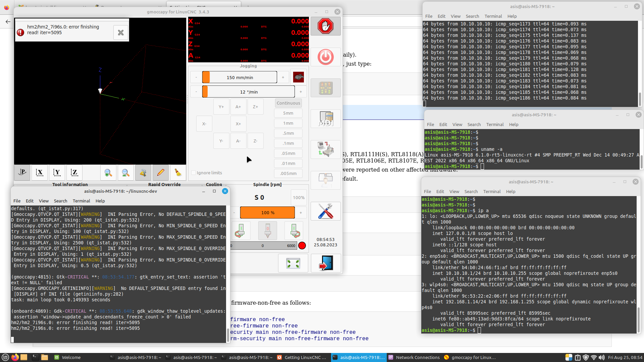644x362 pixels.
Task: Jog the X- axis button
Action: click(204, 124)
